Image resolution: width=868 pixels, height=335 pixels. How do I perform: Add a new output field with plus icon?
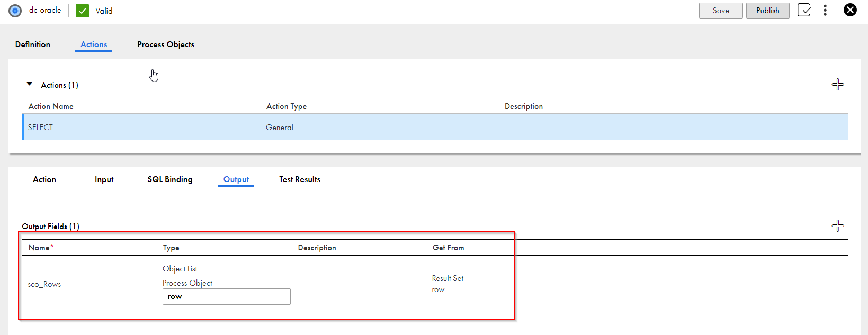(838, 226)
